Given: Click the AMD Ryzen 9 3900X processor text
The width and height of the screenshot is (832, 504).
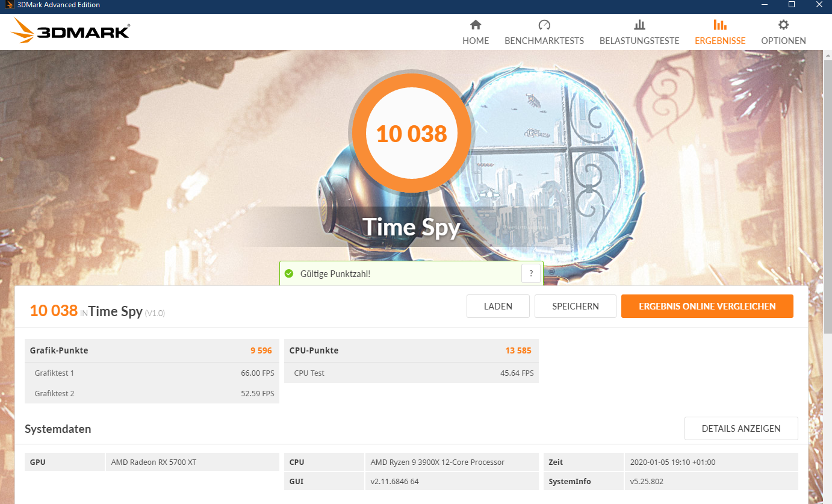Looking at the screenshot, I should tap(438, 462).
